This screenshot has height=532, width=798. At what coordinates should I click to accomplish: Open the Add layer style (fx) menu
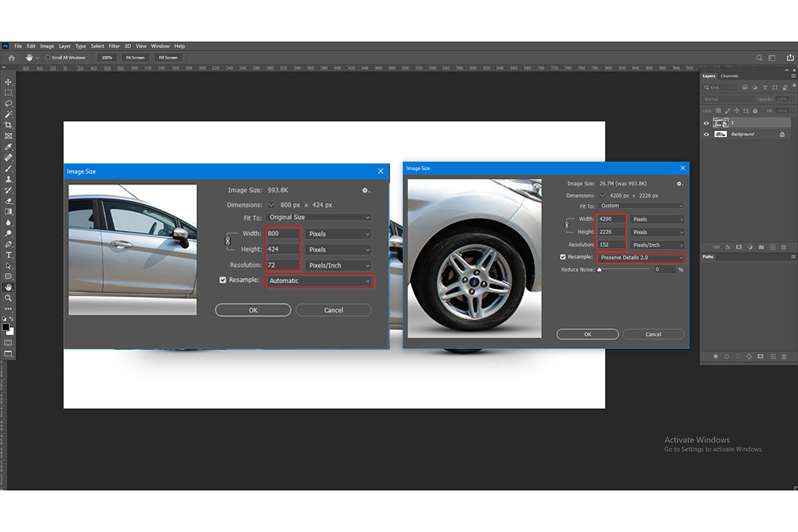pos(728,247)
